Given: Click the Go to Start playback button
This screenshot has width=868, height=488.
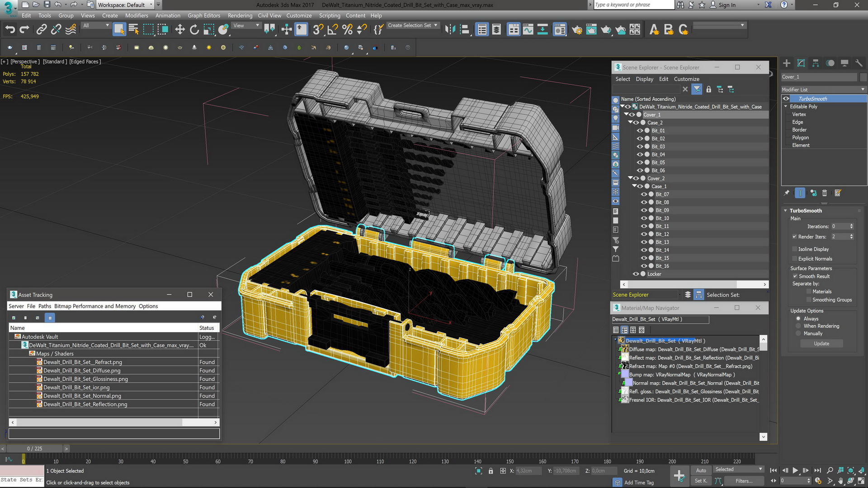Looking at the screenshot, I should pyautogui.click(x=774, y=470).
